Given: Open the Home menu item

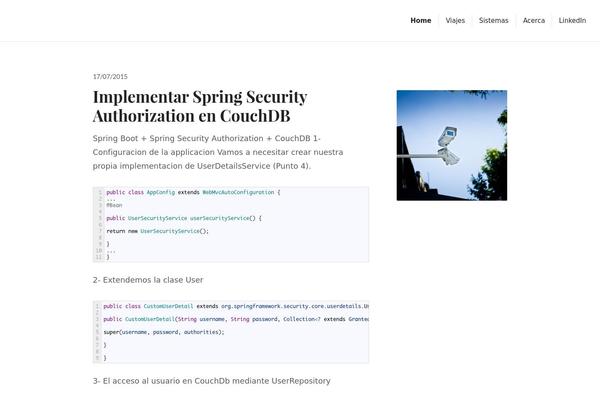Looking at the screenshot, I should point(421,21).
